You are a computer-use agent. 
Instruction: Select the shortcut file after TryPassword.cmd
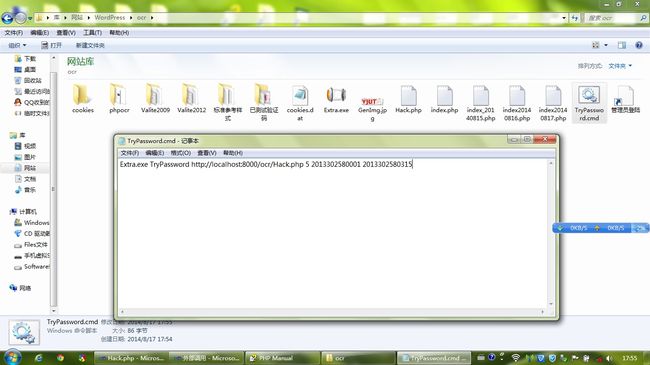pyautogui.click(x=625, y=99)
